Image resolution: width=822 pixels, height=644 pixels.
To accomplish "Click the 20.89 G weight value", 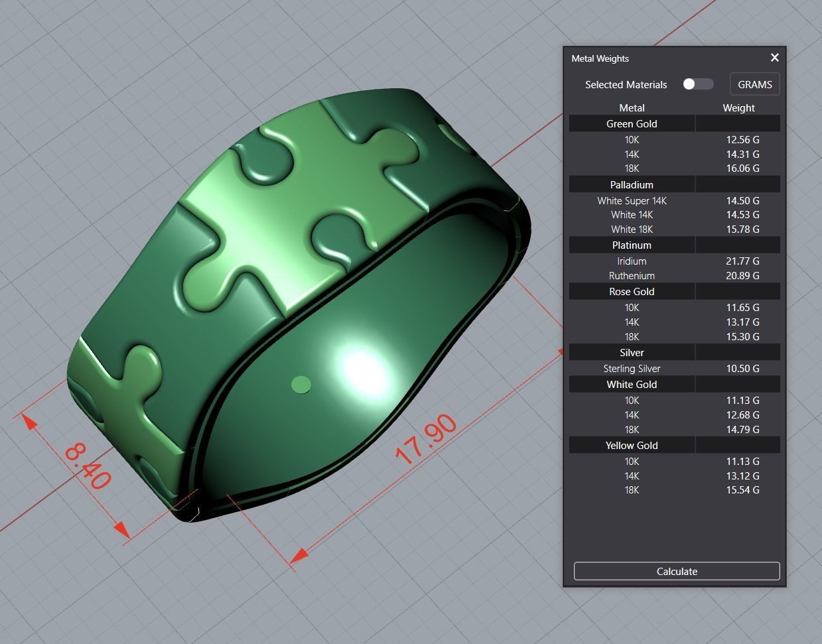I will (742, 276).
